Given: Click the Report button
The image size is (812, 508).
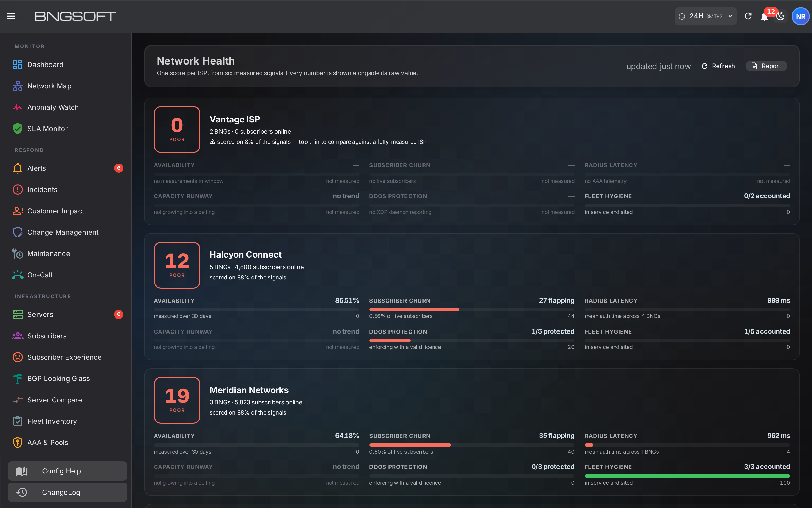Looking at the screenshot, I should point(766,66).
